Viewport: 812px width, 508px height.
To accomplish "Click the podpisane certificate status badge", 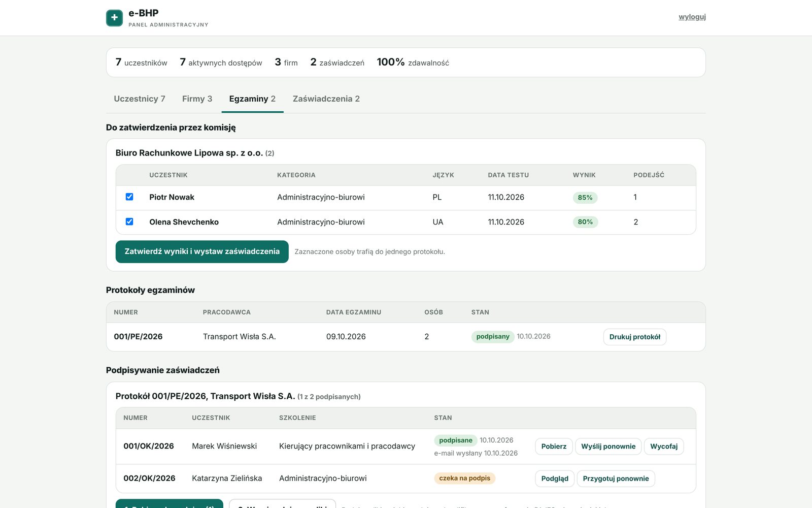I will coord(456,440).
